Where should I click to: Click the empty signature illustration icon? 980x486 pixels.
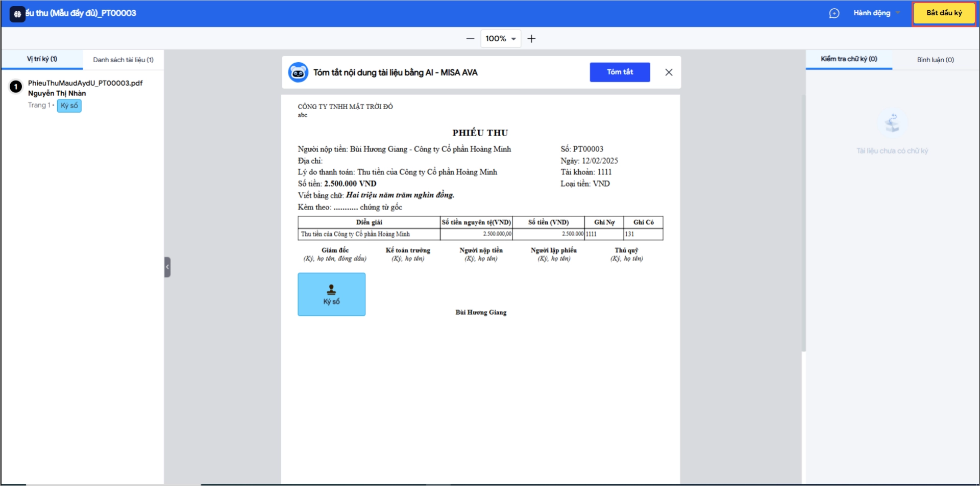pos(892,123)
